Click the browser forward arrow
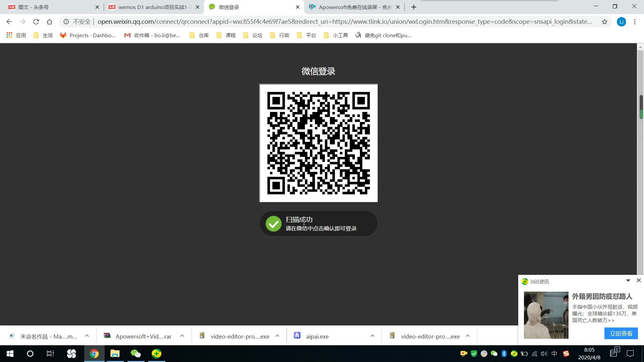 22,22
